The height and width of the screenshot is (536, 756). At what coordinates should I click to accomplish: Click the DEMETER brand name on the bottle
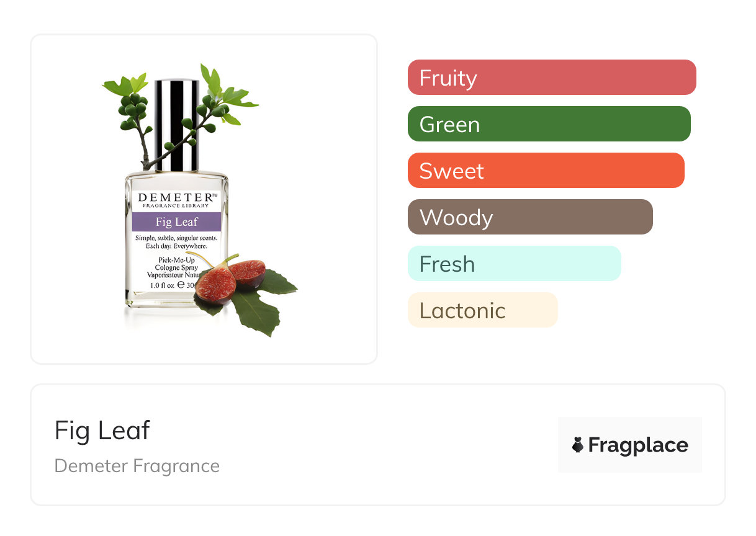tap(177, 197)
